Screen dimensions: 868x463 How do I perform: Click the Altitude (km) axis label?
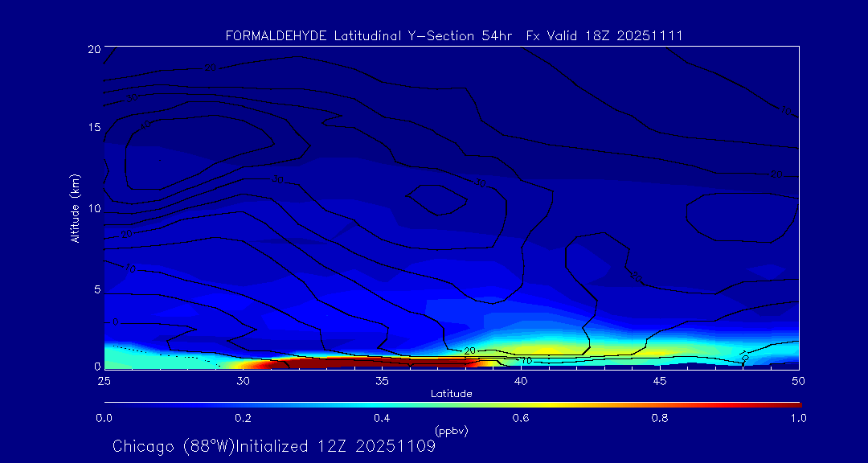(75, 207)
